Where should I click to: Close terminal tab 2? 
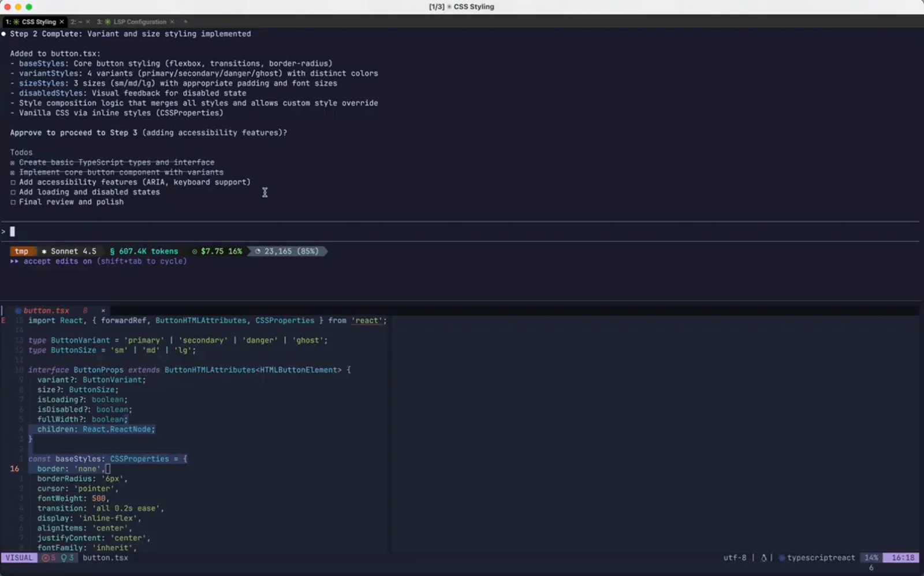[88, 22]
